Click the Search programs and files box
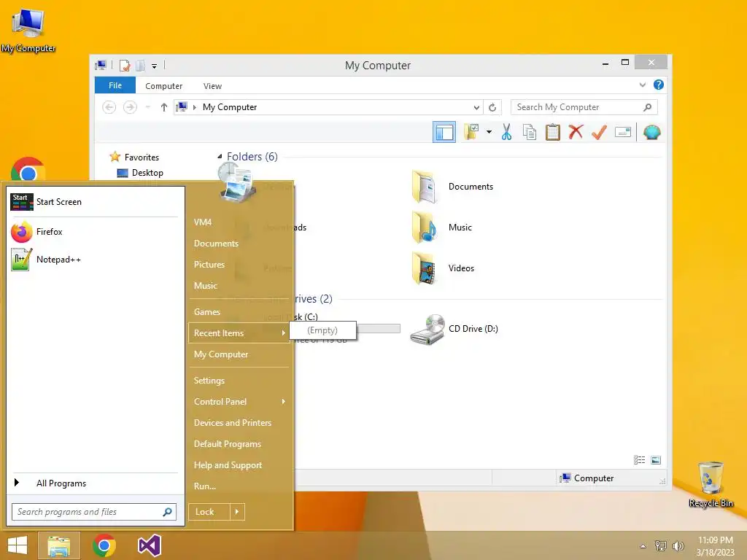747x560 pixels. (x=94, y=512)
